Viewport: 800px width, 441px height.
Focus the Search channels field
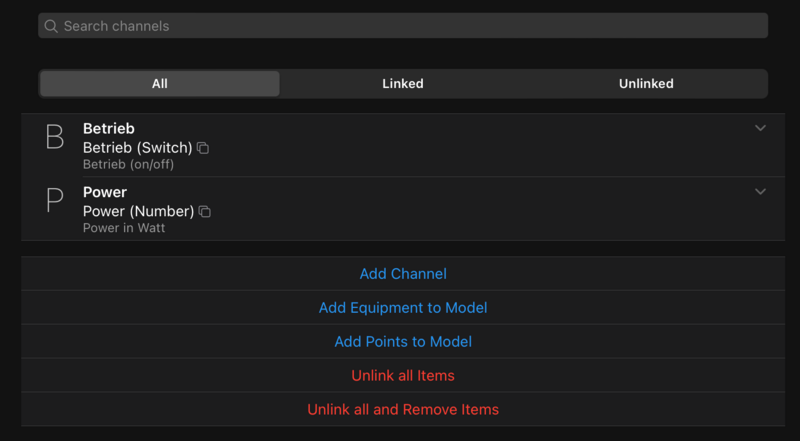tap(410, 26)
